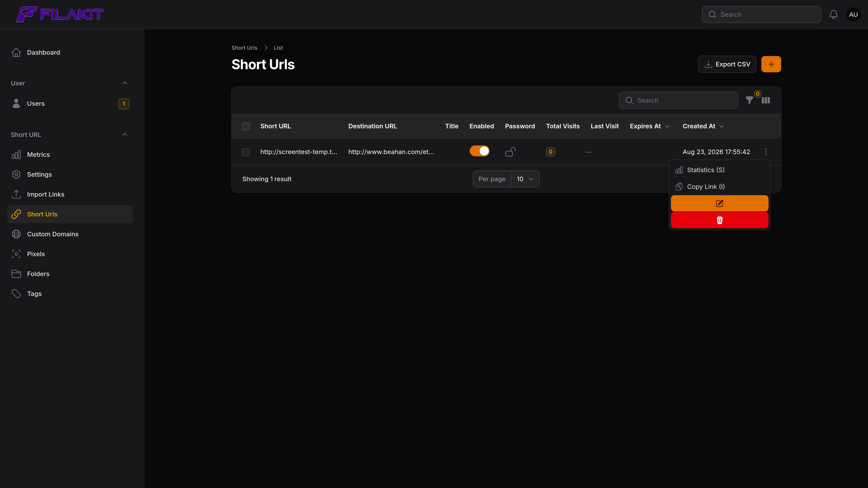Click the Short Urls chain link icon
Screen dimensions: 868x488
click(x=16, y=214)
